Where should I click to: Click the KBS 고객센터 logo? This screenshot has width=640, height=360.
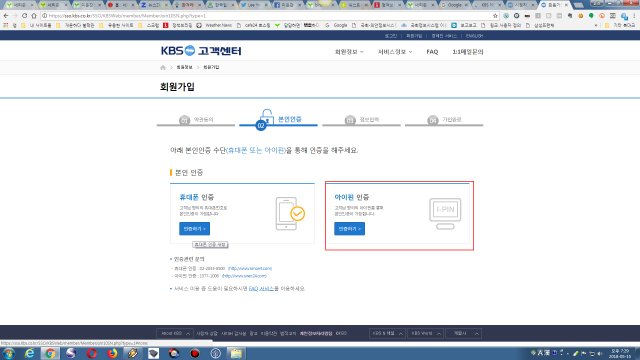click(x=201, y=51)
